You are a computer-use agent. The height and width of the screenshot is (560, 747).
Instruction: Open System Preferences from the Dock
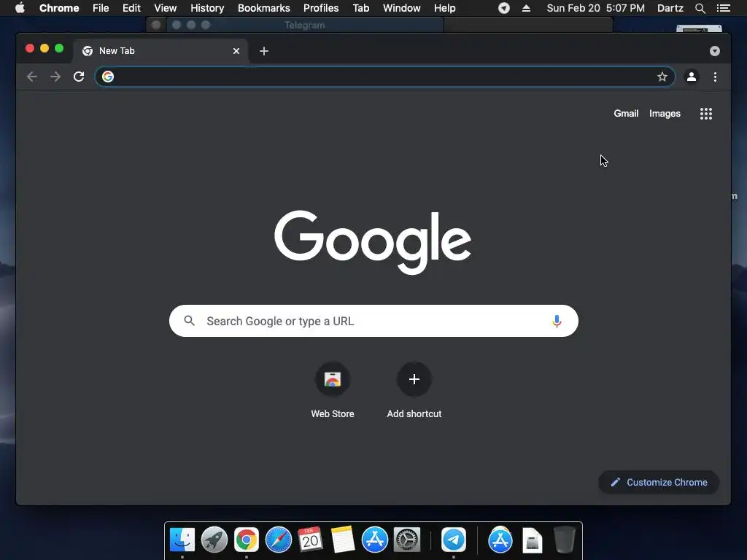[407, 540]
